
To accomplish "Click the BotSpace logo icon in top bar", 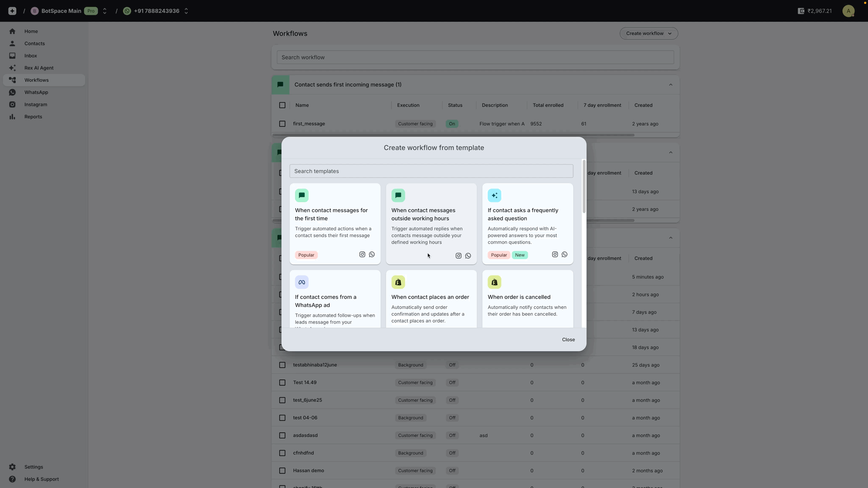I will pyautogui.click(x=12, y=11).
